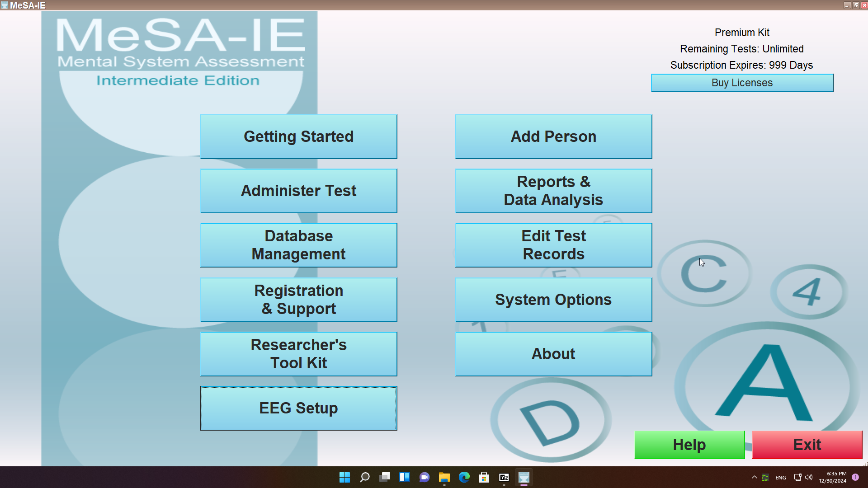
Task: Open Edit Test Records
Action: (x=553, y=245)
